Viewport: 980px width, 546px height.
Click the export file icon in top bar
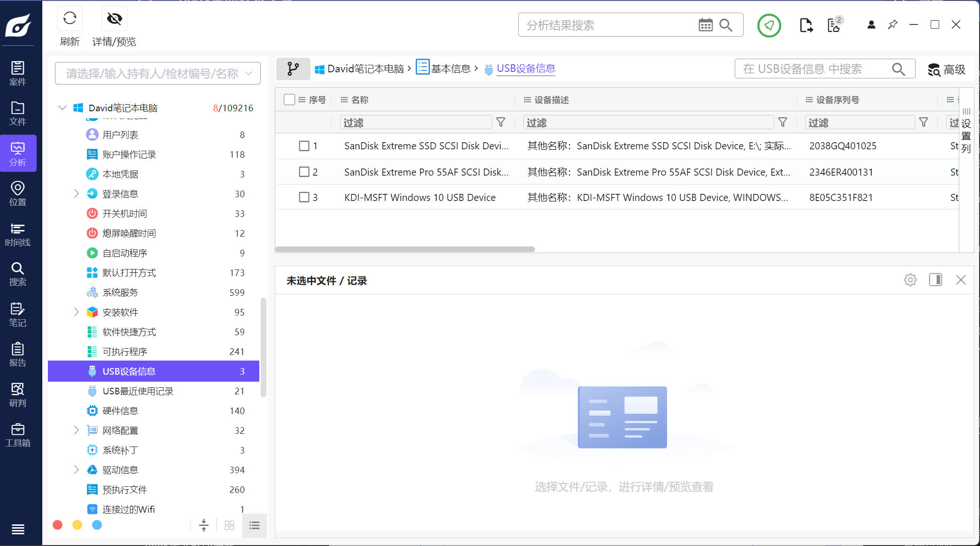click(x=806, y=25)
